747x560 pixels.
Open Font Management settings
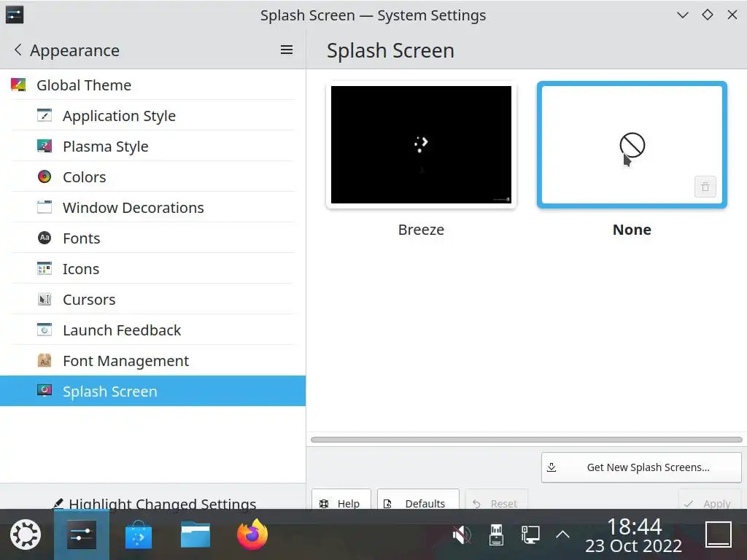(x=152, y=360)
